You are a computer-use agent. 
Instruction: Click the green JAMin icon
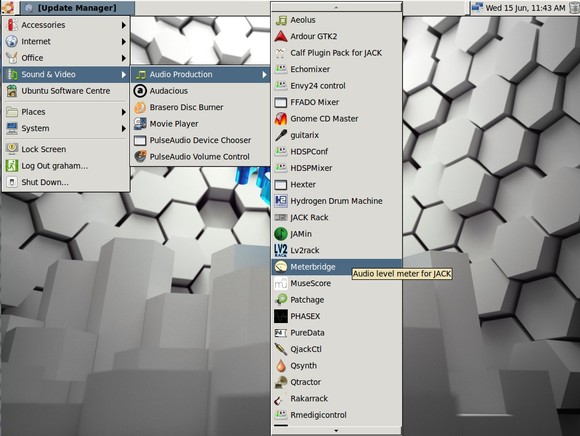281,234
